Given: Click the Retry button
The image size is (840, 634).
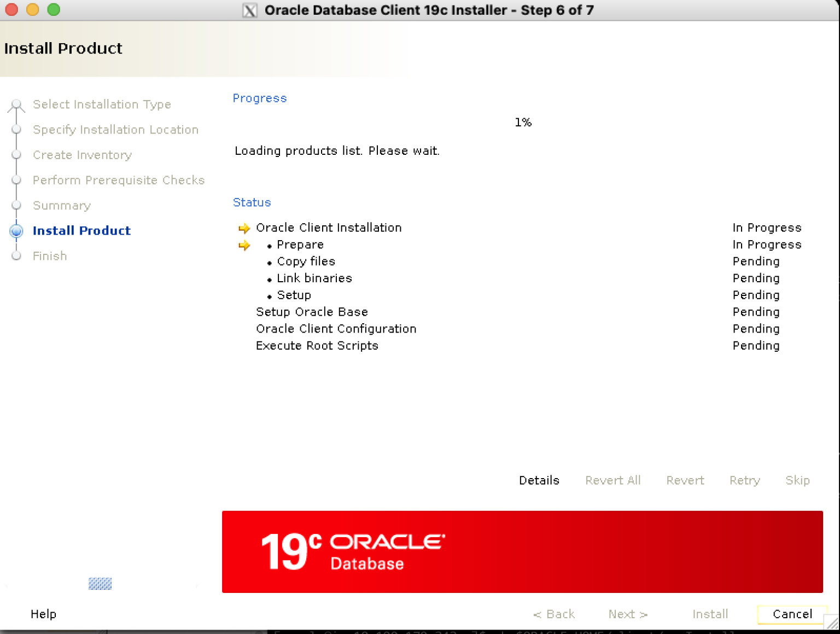Looking at the screenshot, I should pyautogui.click(x=744, y=480).
